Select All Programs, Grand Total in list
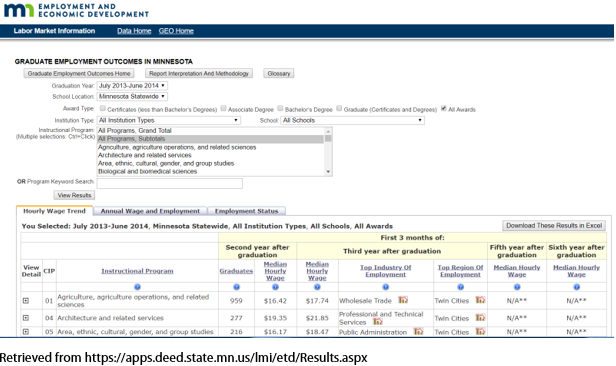This screenshot has height=366, width=616. coord(211,130)
